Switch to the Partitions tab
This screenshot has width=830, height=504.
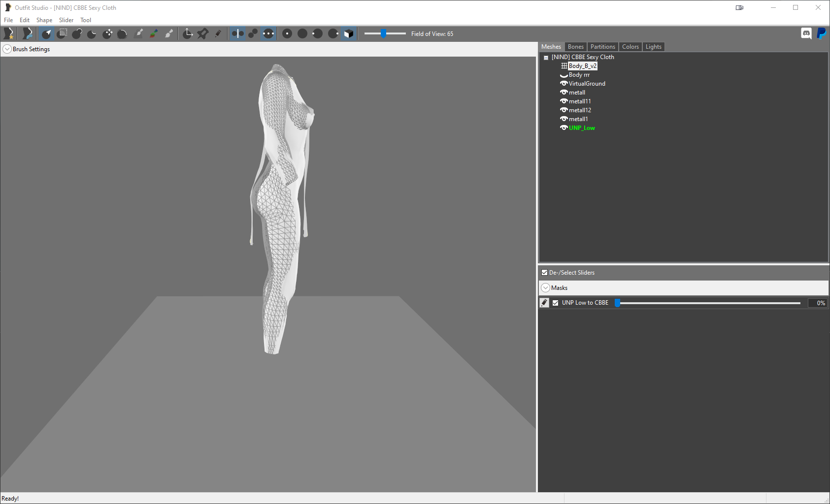coord(602,47)
